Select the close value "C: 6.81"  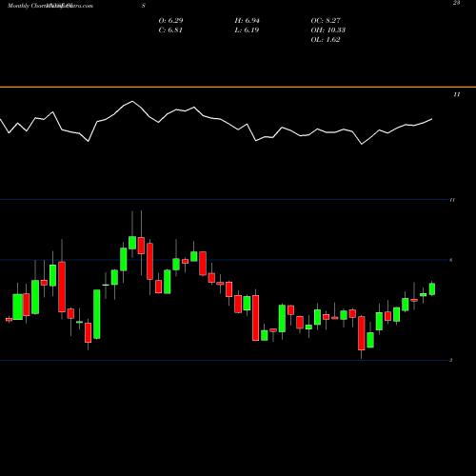point(170,30)
